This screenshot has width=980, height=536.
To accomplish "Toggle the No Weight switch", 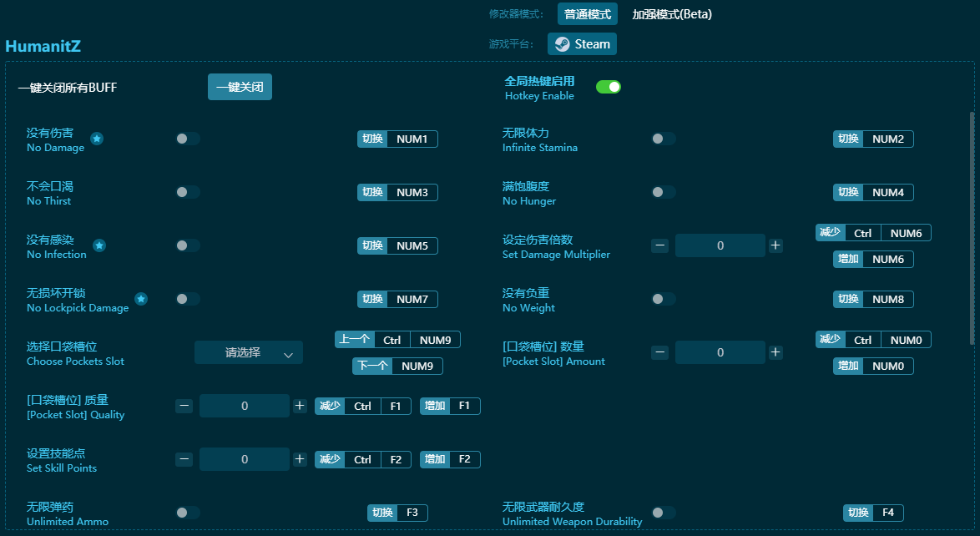I will [664, 298].
